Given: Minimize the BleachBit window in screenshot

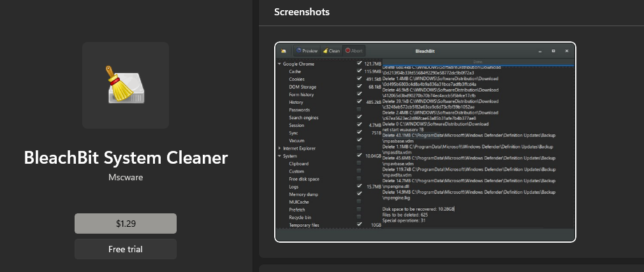Looking at the screenshot, I should tap(540, 52).
